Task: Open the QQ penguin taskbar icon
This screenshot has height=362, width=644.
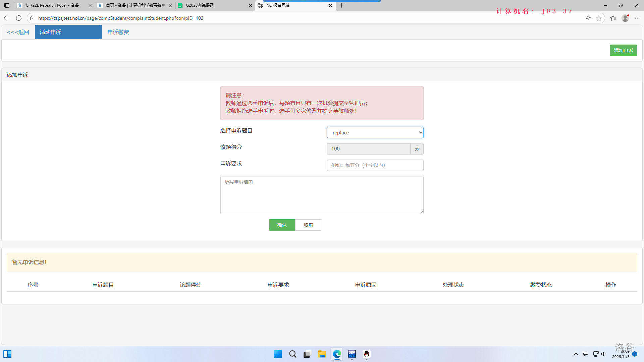Action: click(367, 354)
